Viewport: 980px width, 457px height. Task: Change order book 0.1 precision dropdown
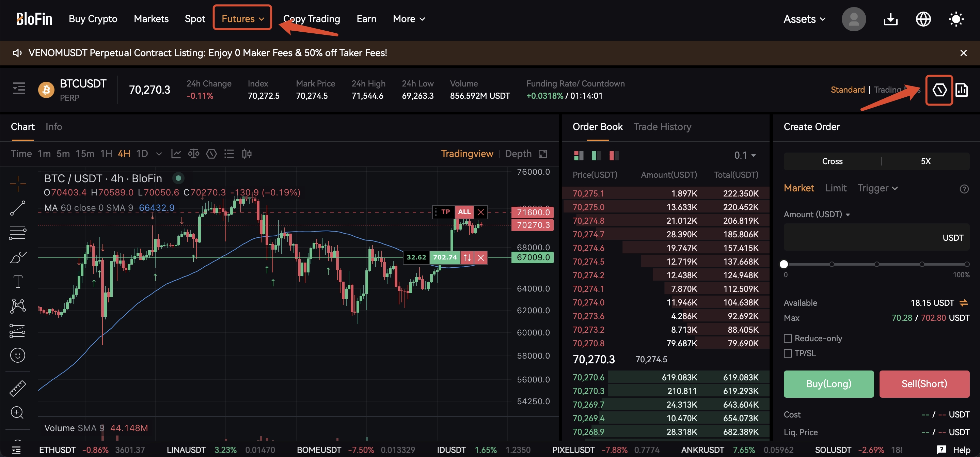click(745, 155)
